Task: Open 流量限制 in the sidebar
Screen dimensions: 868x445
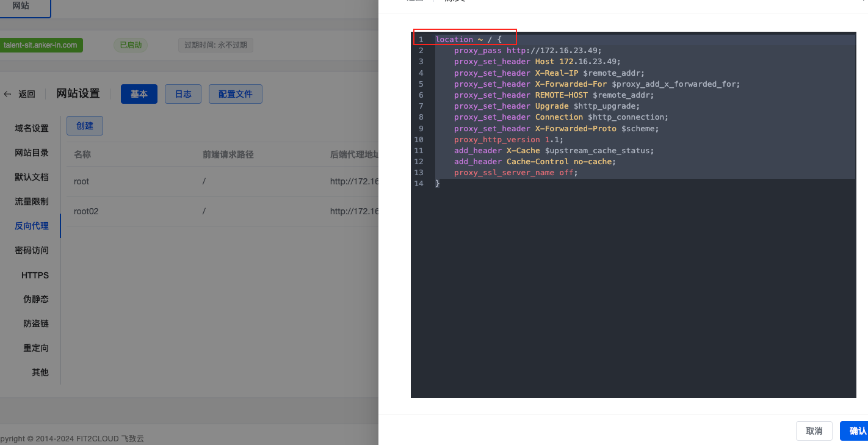Action: pyautogui.click(x=32, y=201)
